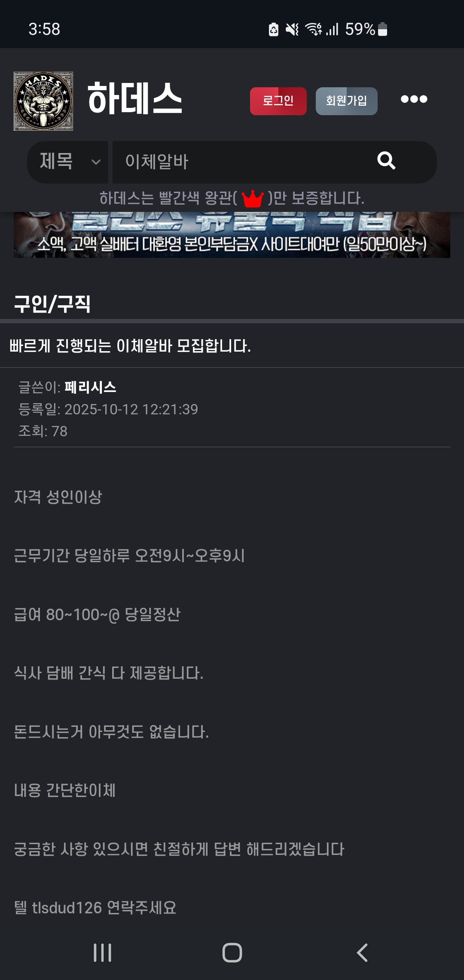Tap the Wi-Fi status bar icon
464x980 pixels.
313,29
